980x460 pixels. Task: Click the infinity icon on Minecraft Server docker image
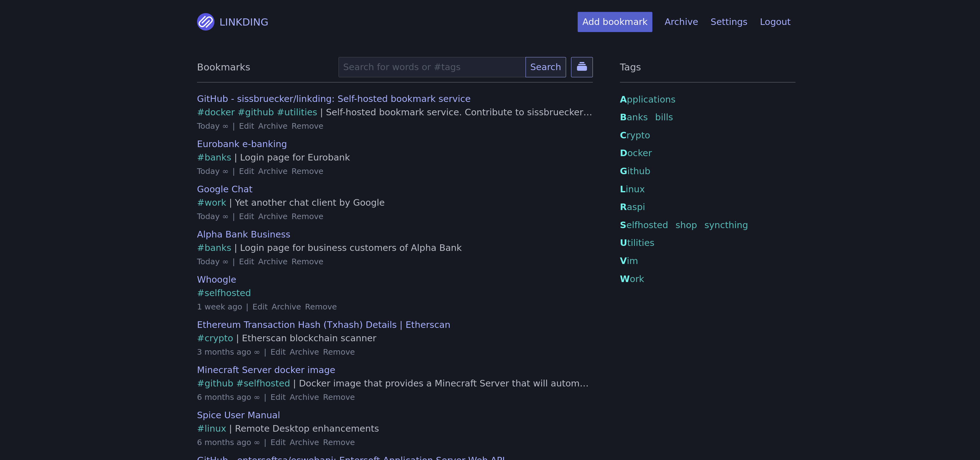(x=257, y=397)
